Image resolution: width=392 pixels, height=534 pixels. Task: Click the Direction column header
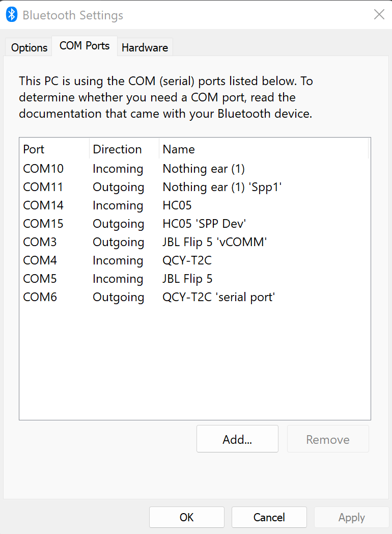point(124,149)
